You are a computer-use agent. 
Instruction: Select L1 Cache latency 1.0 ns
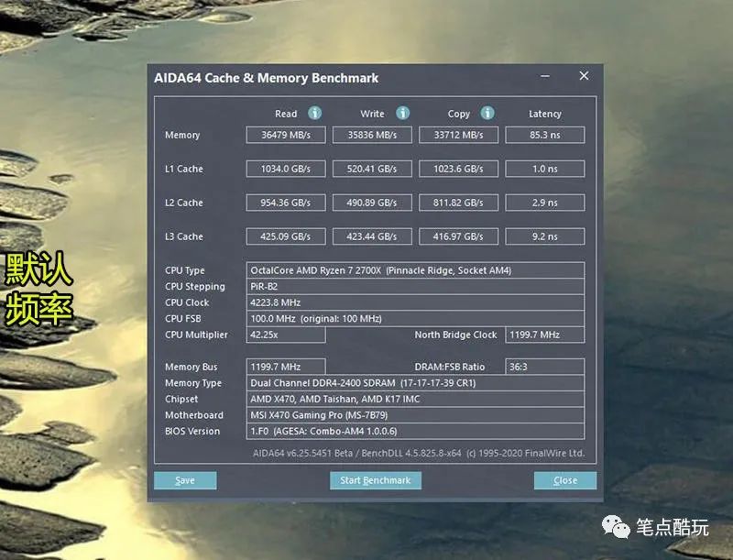click(545, 169)
